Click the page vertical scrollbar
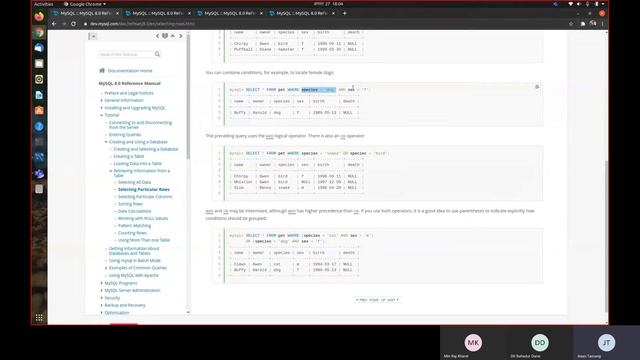This screenshot has width=640, height=360. pyautogui.click(x=606, y=237)
